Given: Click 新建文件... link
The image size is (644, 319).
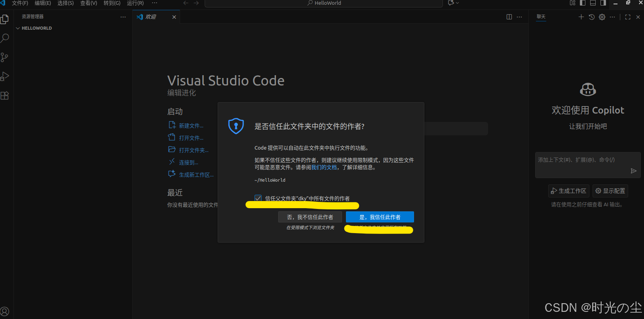Looking at the screenshot, I should point(191,125).
